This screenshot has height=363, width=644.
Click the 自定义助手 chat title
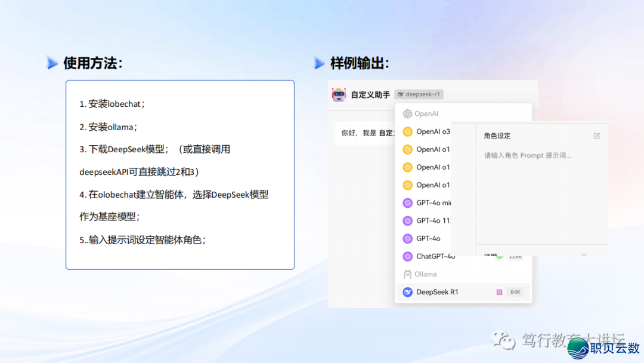click(x=370, y=94)
